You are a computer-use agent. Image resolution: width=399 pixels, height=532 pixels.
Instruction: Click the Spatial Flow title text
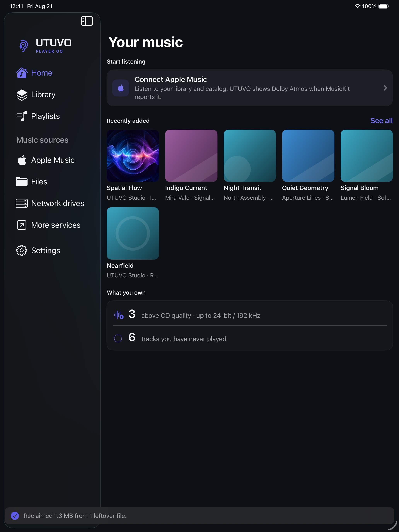click(124, 188)
